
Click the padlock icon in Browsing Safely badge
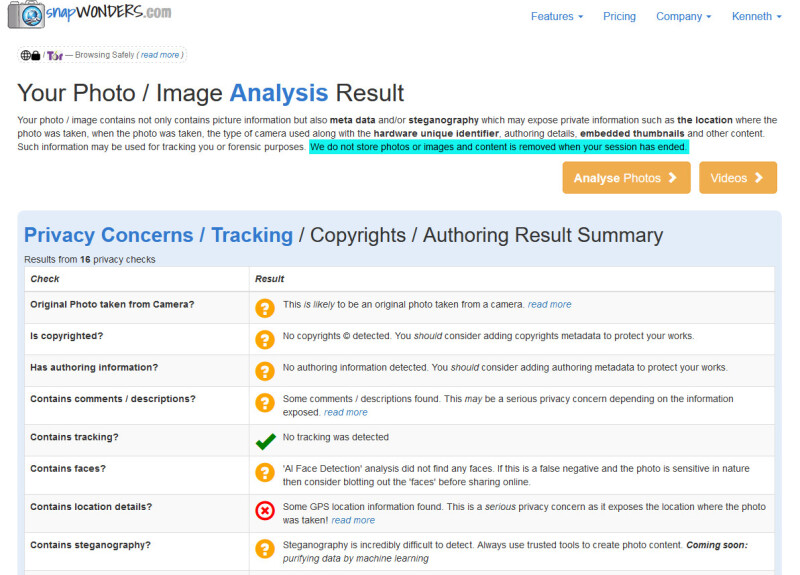click(x=36, y=55)
